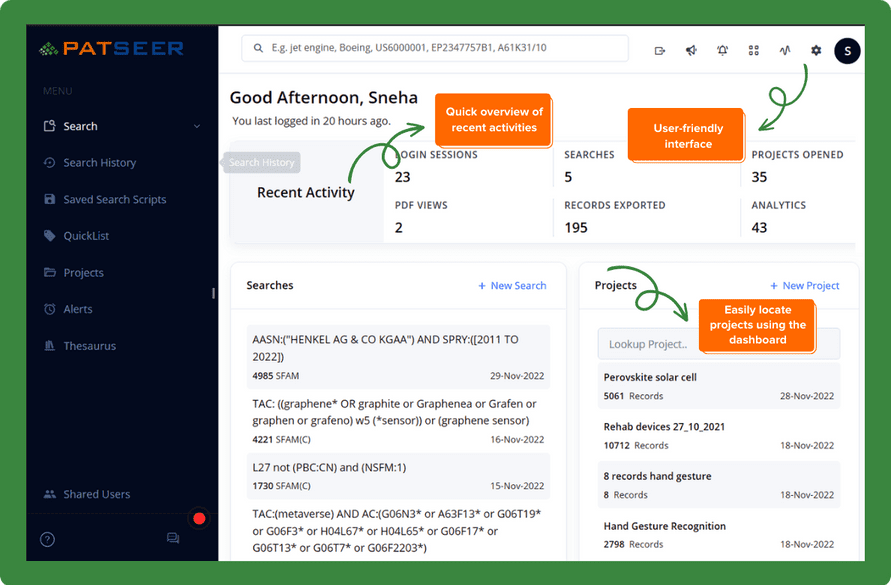The image size is (891, 585).
Task: Open the user avatar S menu
Action: [x=847, y=51]
